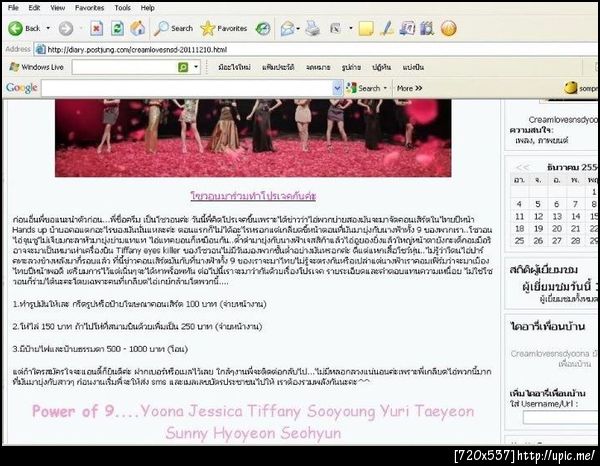Click the third Thai Windows Live toolbar link

[x=318, y=67]
